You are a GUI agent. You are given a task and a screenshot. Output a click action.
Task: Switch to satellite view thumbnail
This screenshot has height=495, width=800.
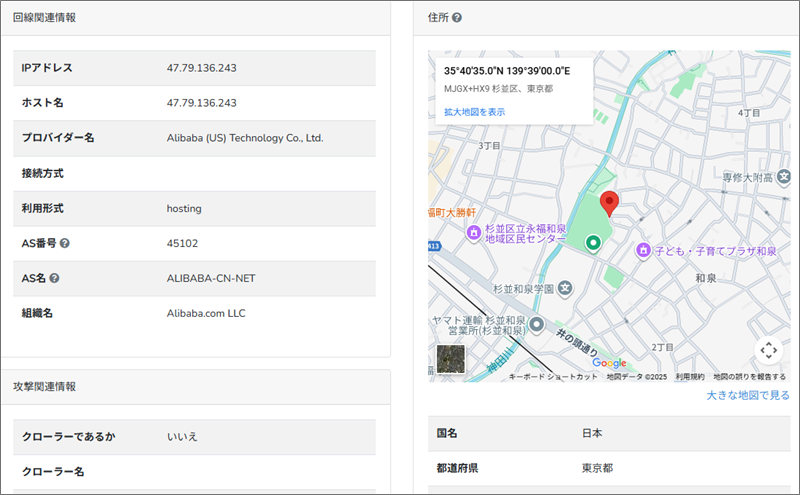(451, 358)
